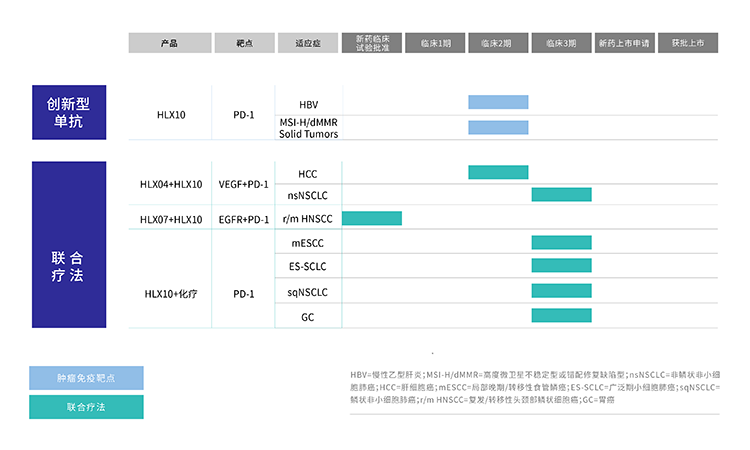Select the 临床3期 stage header

point(561,43)
